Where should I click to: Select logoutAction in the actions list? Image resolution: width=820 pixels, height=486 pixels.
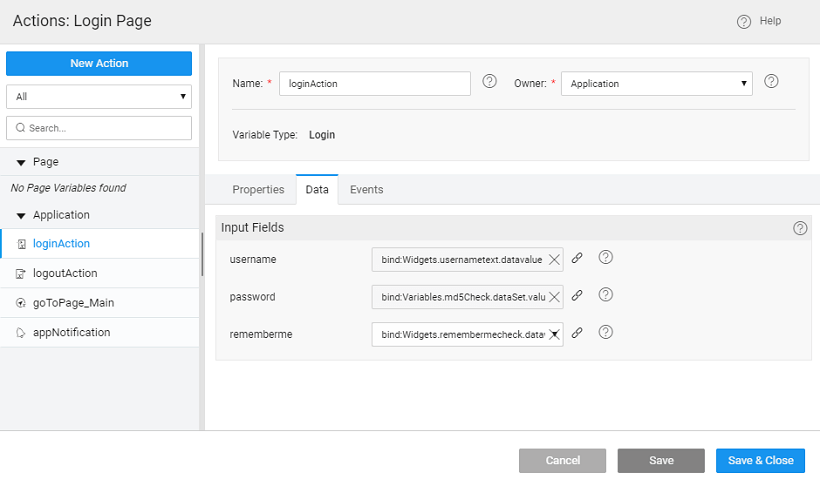pos(65,273)
